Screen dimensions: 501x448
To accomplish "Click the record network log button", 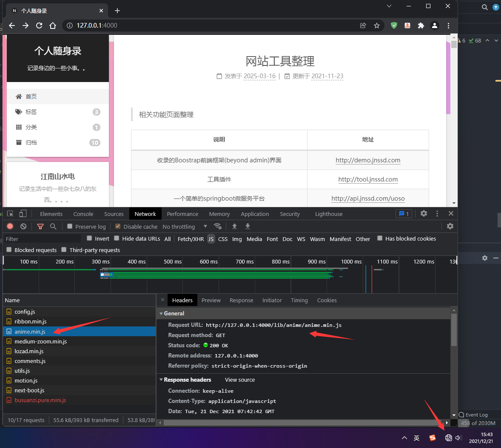I will pos(10,227).
